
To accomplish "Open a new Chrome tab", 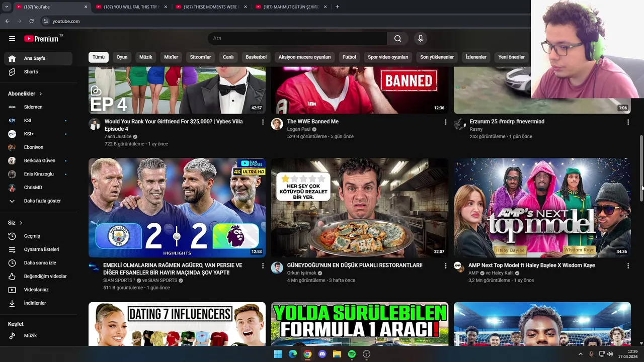I will point(337,7).
